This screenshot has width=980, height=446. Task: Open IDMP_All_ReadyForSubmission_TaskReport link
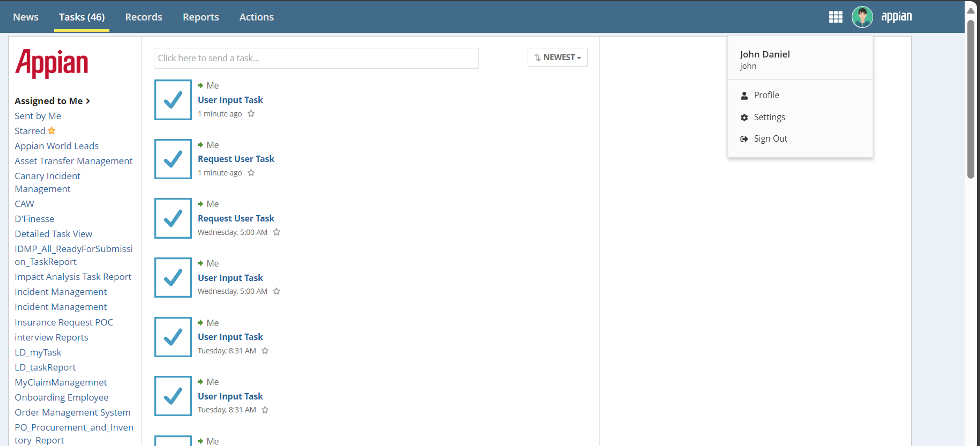(73, 255)
